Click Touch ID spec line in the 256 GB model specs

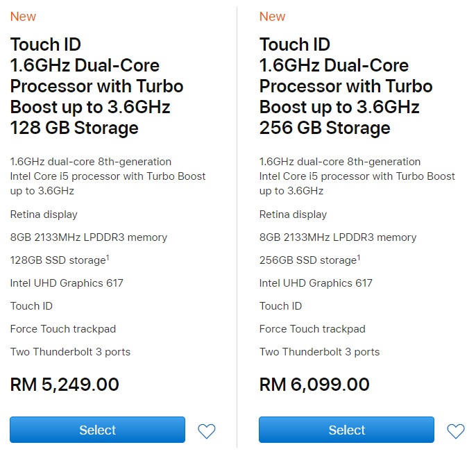coord(280,306)
